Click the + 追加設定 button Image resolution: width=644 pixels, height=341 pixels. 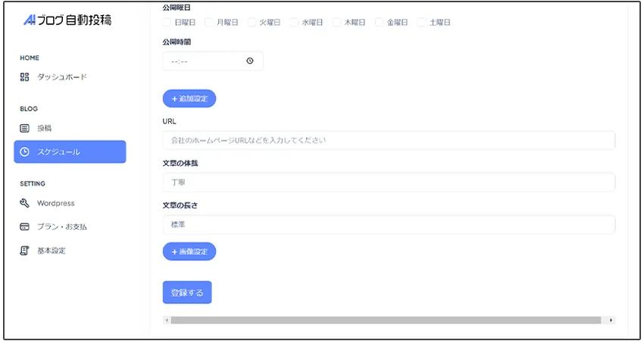pyautogui.click(x=189, y=99)
